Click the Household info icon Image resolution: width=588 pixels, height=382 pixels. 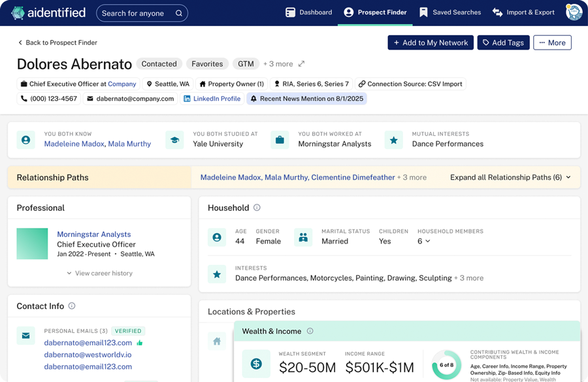(257, 207)
